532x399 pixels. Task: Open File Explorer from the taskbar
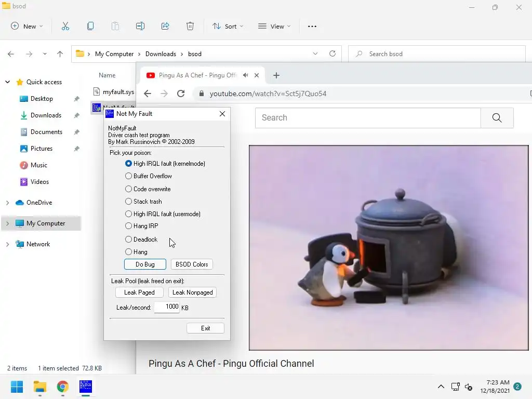(x=39, y=387)
